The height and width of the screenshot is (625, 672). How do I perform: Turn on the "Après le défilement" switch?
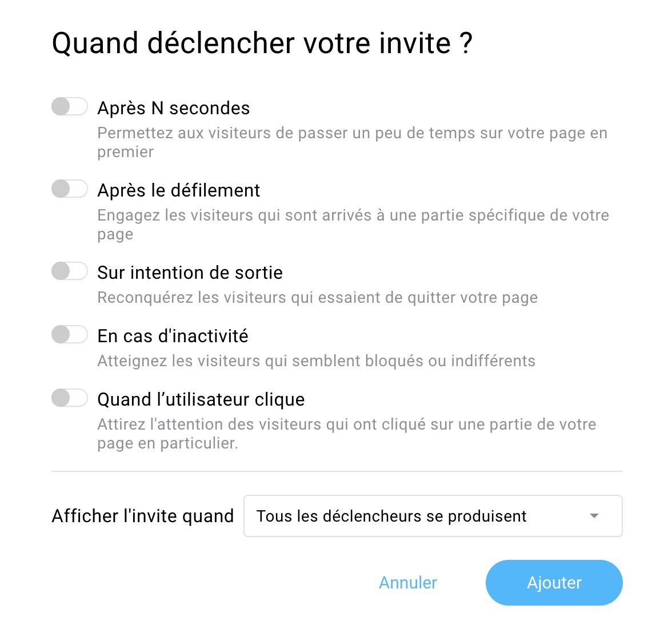click(69, 189)
